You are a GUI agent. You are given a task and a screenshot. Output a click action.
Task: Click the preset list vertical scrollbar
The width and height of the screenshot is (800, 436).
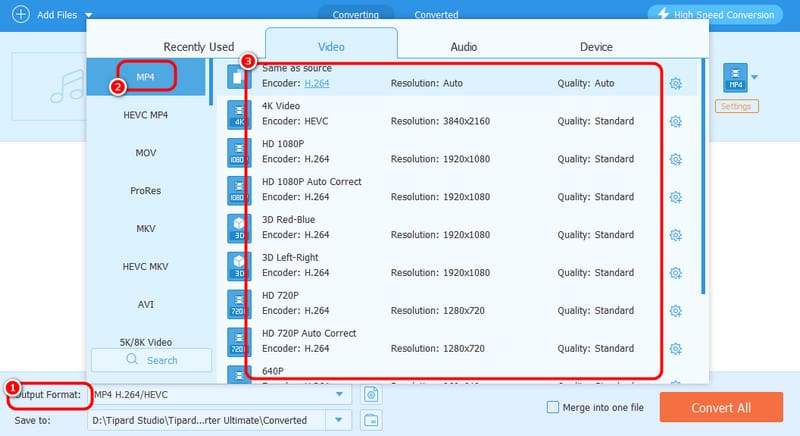click(703, 176)
